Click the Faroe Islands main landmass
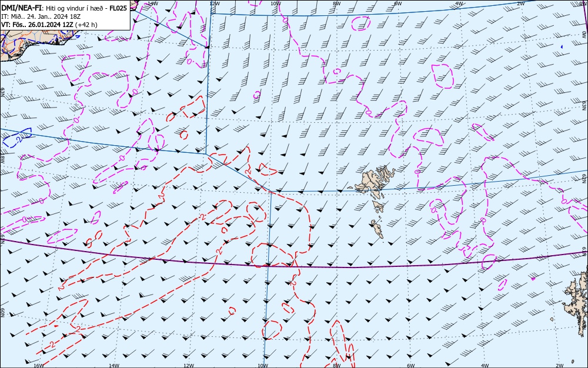The height and width of the screenshot is (368, 588). (369, 181)
